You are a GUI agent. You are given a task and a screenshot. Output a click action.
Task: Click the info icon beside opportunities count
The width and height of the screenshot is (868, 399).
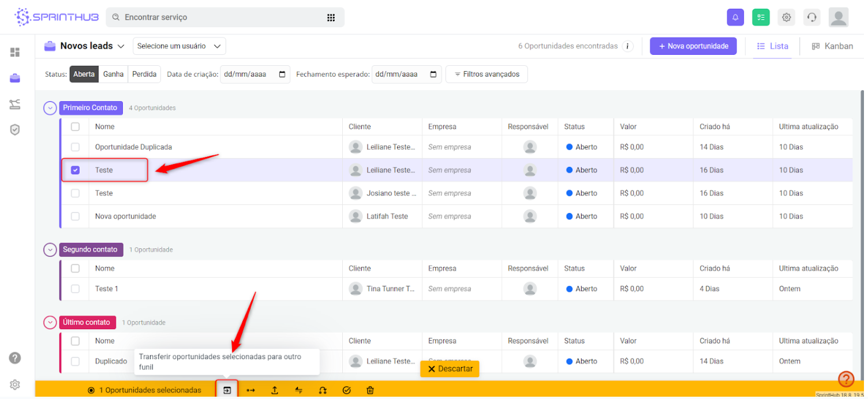[x=627, y=46]
